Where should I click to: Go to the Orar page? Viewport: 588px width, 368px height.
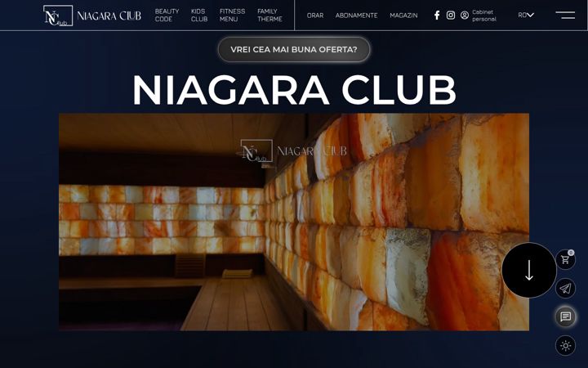click(315, 16)
